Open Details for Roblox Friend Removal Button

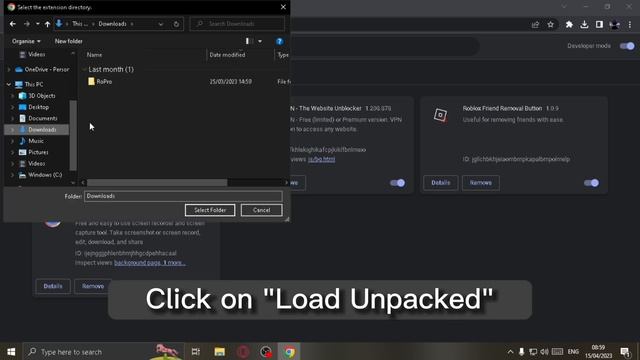(x=440, y=183)
